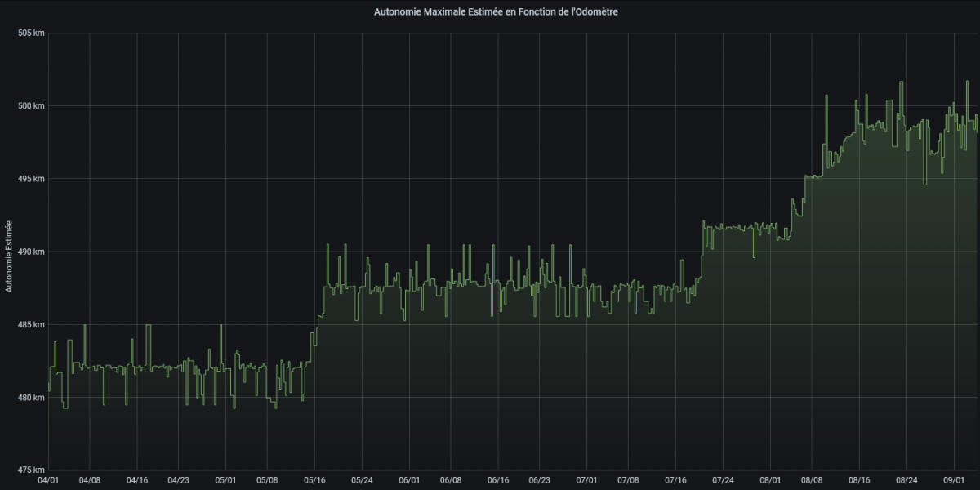Select the 09/01 date on the x-axis
This screenshot has width=980, height=490.
click(x=952, y=481)
